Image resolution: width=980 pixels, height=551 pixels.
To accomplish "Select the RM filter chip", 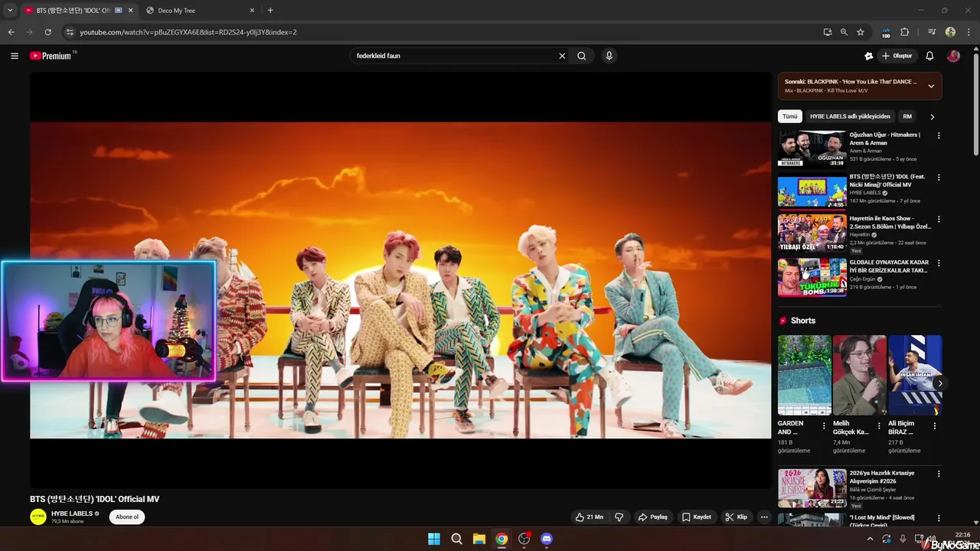I will [907, 116].
